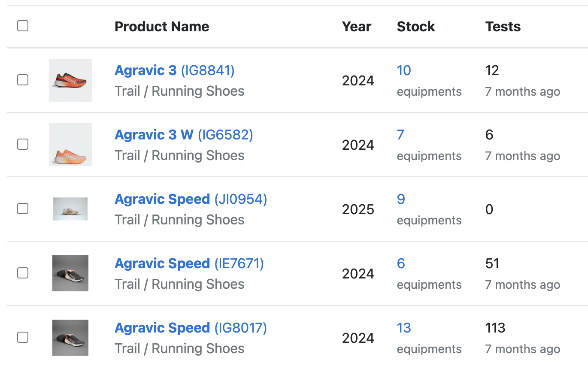This screenshot has height=369, width=588.
Task: Open the Agravic 3 product thumbnail image
Action: 70,80
